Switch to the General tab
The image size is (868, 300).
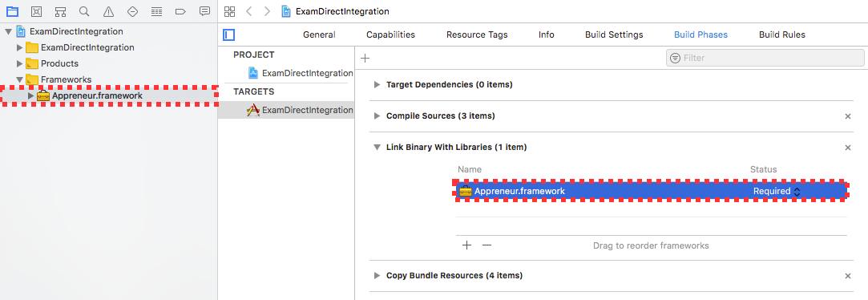tap(319, 34)
